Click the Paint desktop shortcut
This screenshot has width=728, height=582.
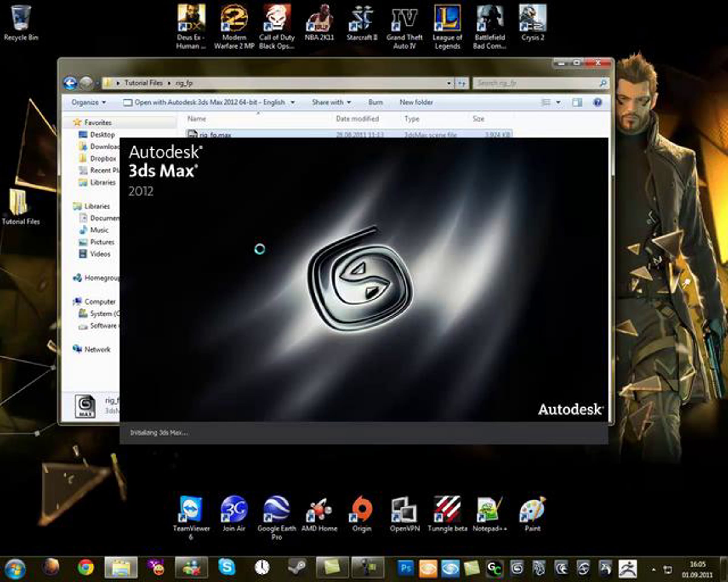tap(532, 514)
